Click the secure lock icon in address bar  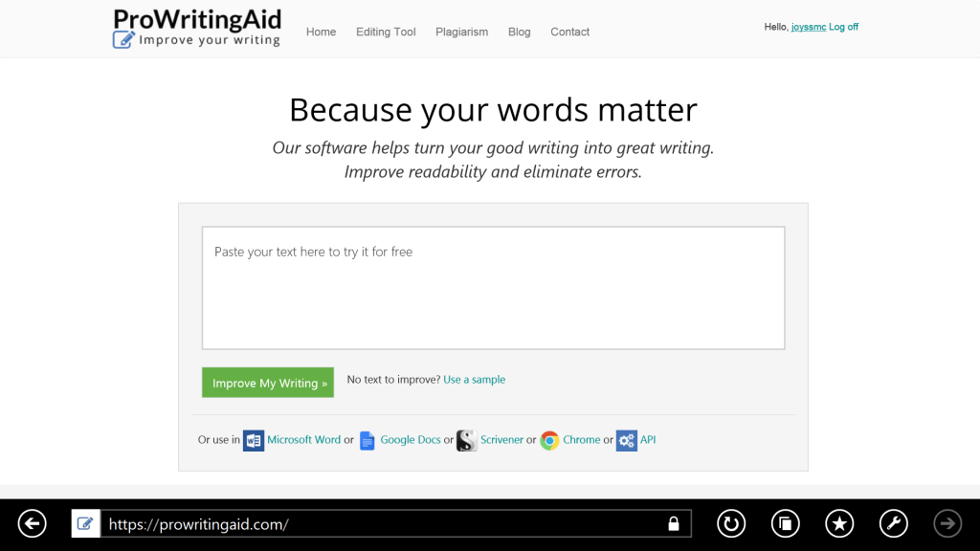click(673, 523)
